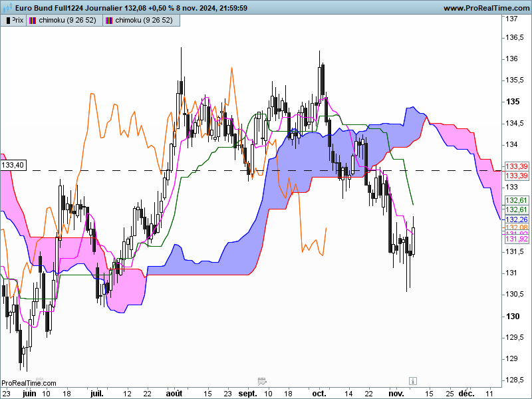The image size is (532, 399).
Task: Click the Euro Bund Full1224 Journalier title
Action: pos(69,8)
